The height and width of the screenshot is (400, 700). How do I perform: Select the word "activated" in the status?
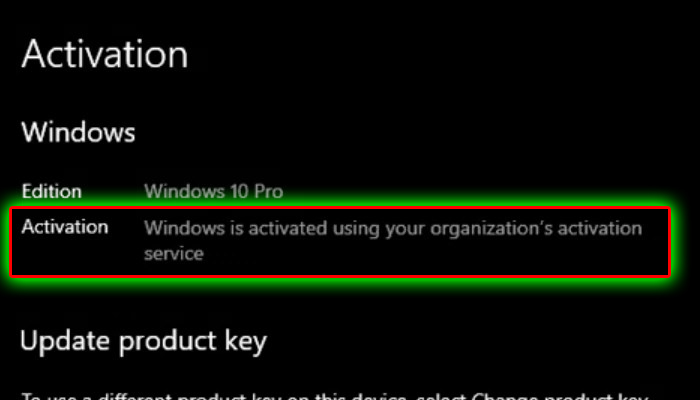coord(288,228)
